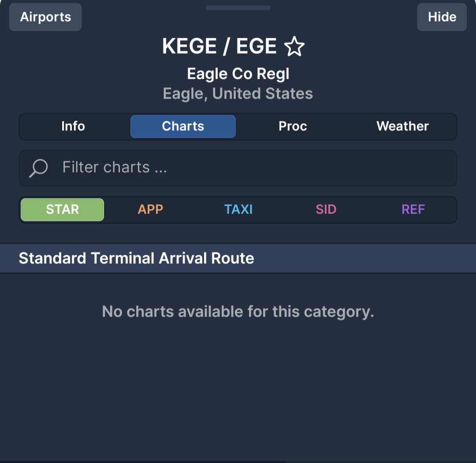Switch to TAXI charts category
The height and width of the screenshot is (463, 476).
(x=238, y=210)
